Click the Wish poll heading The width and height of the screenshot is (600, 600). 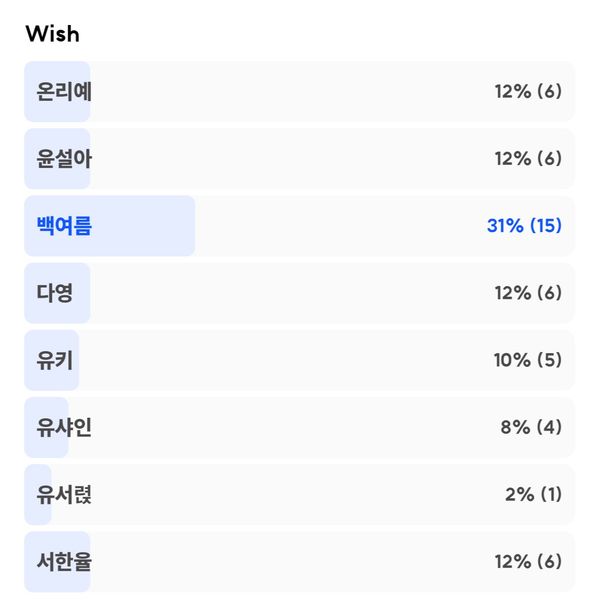coord(52,34)
